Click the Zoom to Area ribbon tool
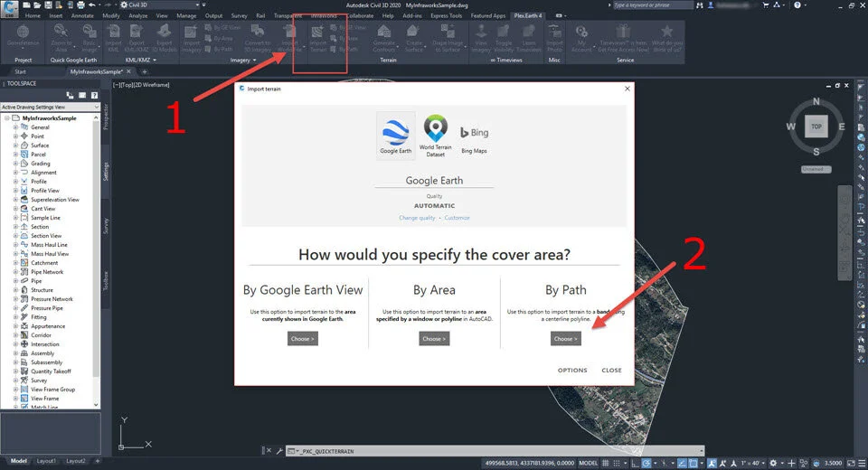The image size is (868, 470). (x=61, y=38)
